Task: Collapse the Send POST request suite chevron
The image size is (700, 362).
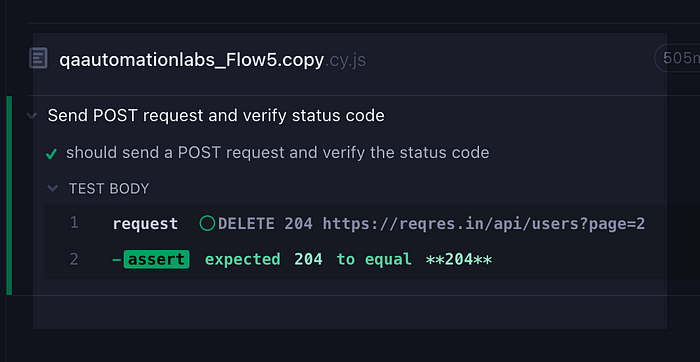Action: click(32, 116)
